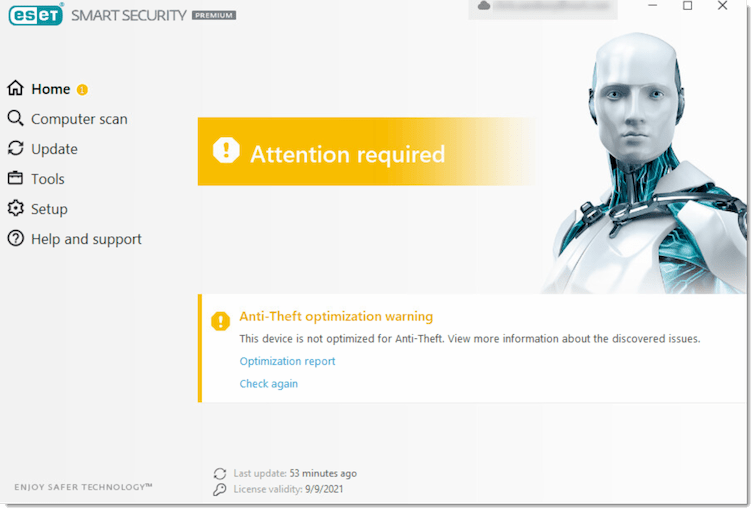Click the Anti-Theft warning description text
The height and width of the screenshot is (512, 755).
[470, 339]
